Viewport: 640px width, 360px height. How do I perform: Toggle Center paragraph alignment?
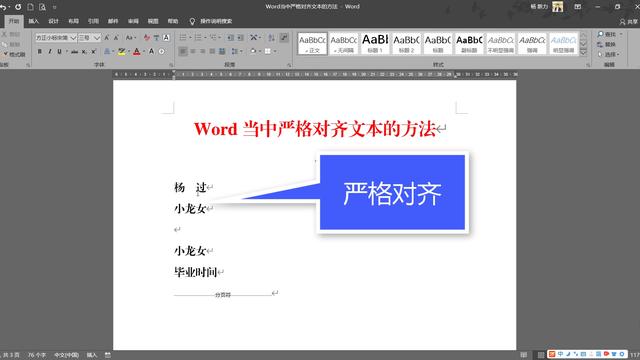pos(193,51)
